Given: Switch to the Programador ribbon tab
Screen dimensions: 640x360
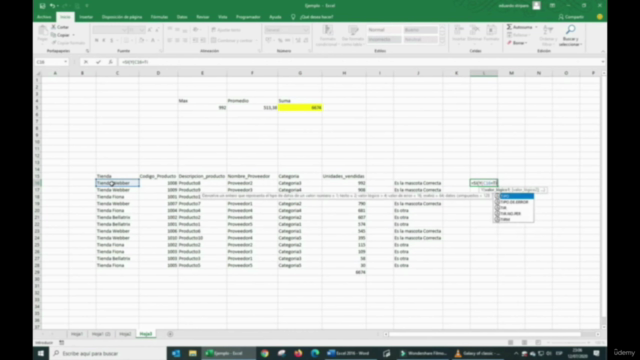Looking at the screenshot, I should coord(248,17).
